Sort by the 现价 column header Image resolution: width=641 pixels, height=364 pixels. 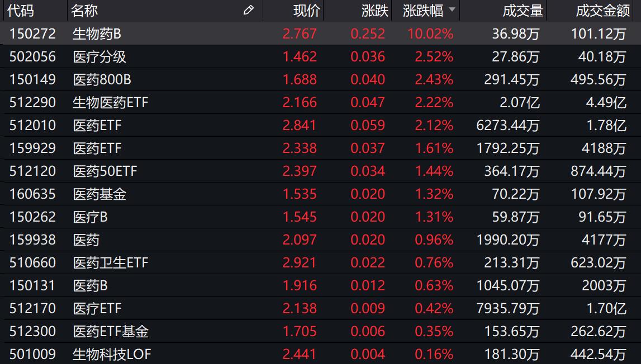[307, 11]
